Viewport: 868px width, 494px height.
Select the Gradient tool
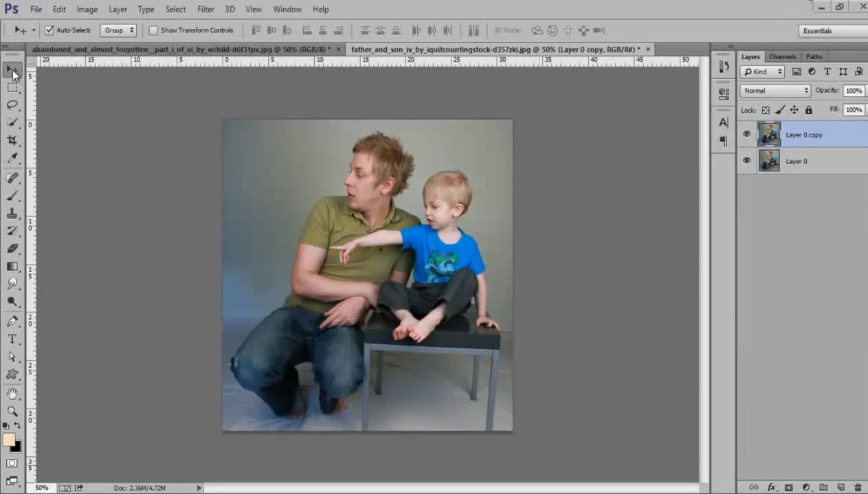[12, 267]
